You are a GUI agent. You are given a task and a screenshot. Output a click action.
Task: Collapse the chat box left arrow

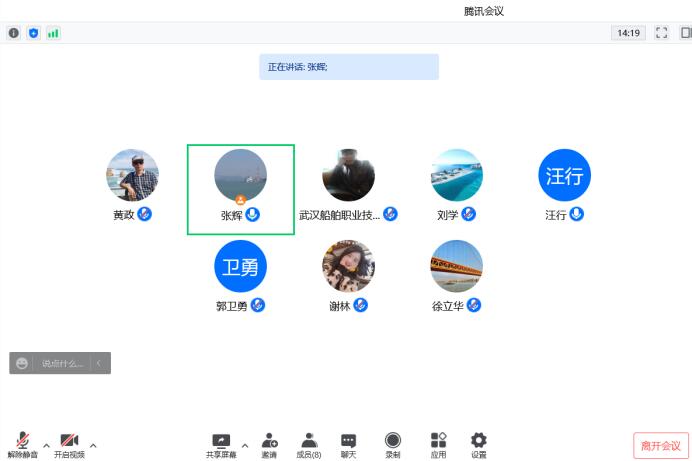(99, 363)
